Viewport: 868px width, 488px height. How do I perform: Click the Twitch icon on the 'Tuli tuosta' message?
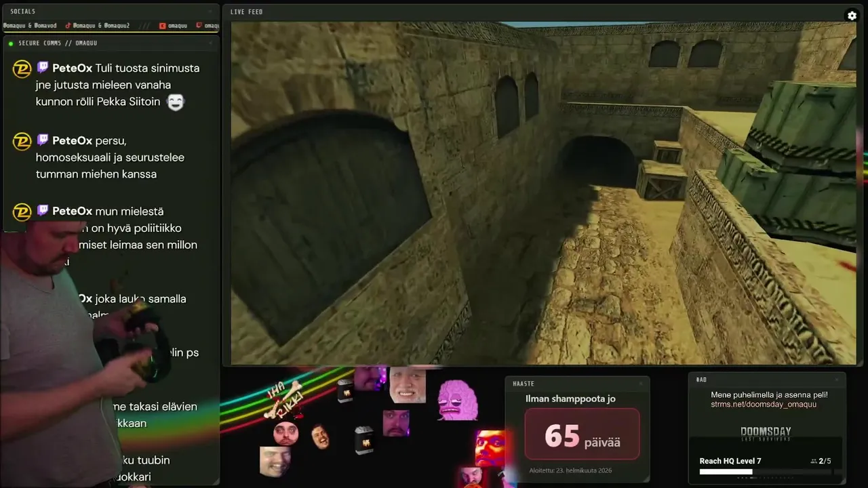pyautogui.click(x=42, y=68)
